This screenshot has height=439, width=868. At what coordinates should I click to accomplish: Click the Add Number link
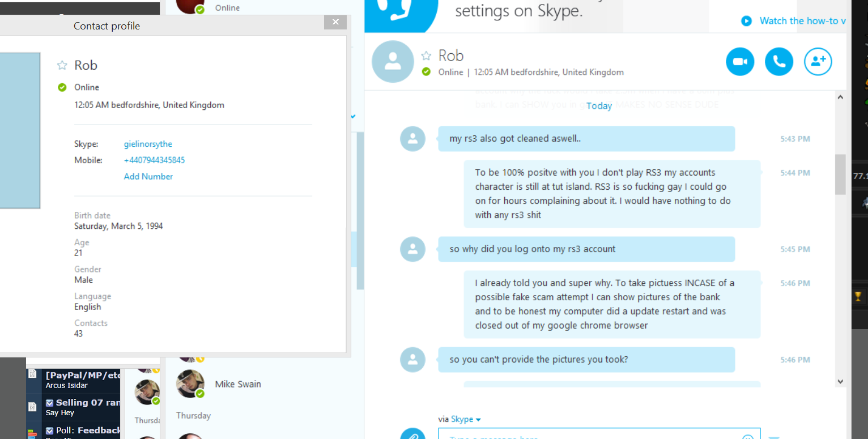pyautogui.click(x=148, y=176)
